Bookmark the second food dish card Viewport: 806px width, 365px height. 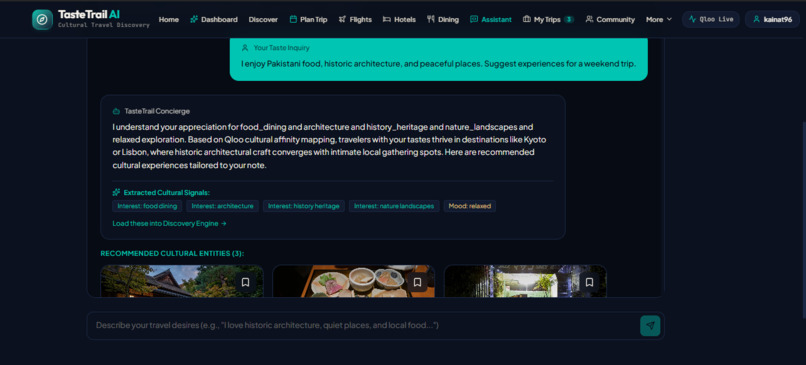(417, 282)
